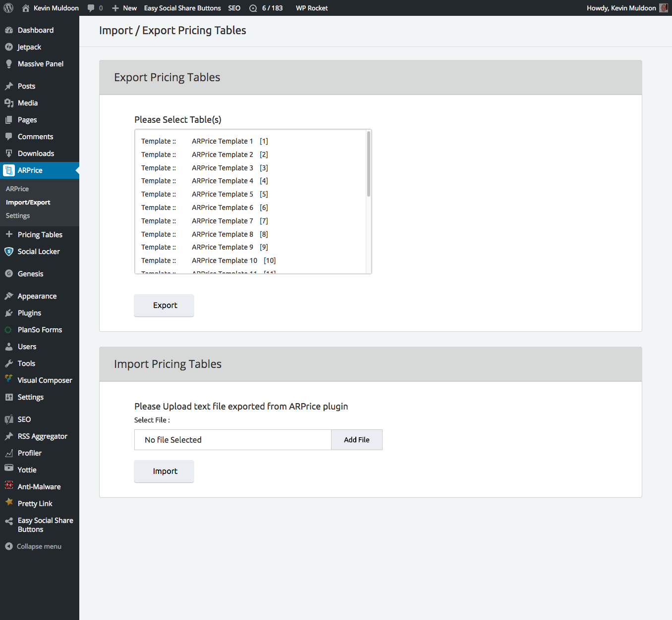This screenshot has width=672, height=620.
Task: Click the Yoast SEO icon in sidebar
Action: [9, 419]
